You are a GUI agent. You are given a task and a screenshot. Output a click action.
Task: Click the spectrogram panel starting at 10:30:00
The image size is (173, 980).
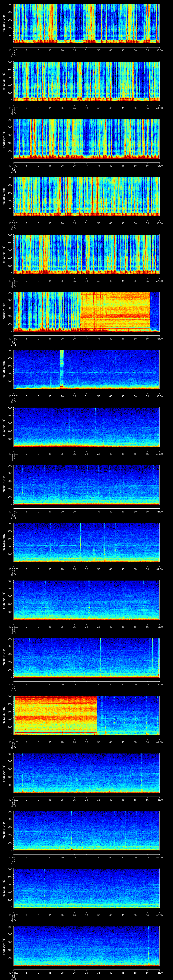point(86,81)
